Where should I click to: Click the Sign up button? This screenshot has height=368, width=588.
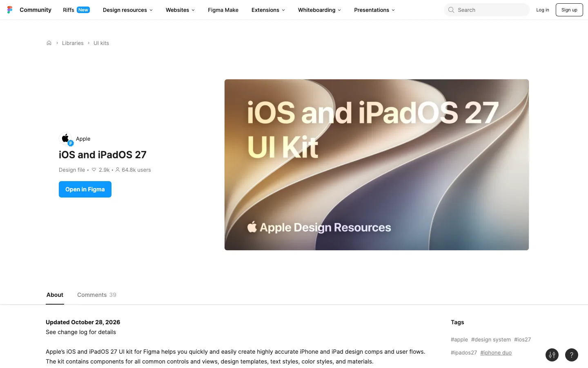point(569,10)
